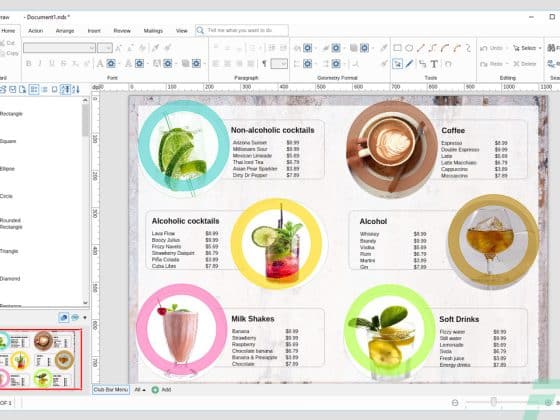Click the Redo button

491,64
